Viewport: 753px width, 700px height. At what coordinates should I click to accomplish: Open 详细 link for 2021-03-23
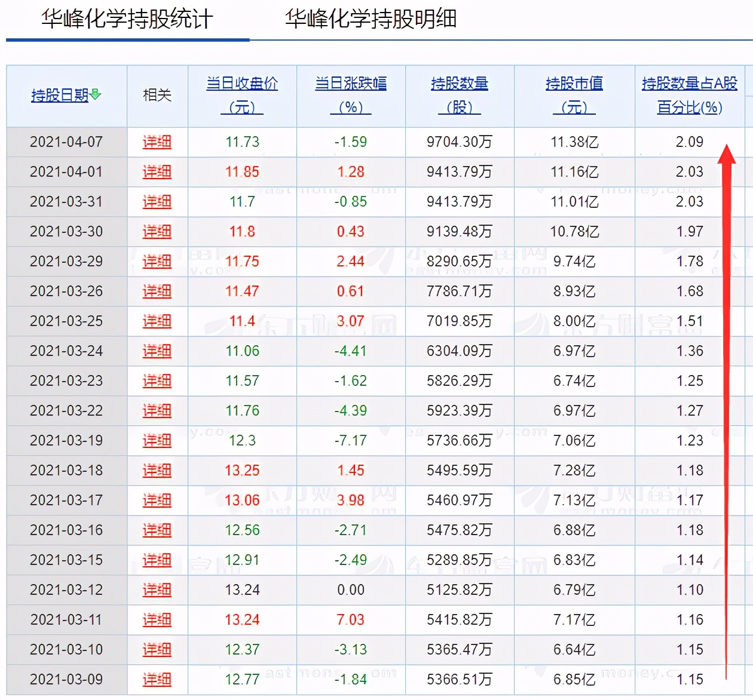pos(157,381)
